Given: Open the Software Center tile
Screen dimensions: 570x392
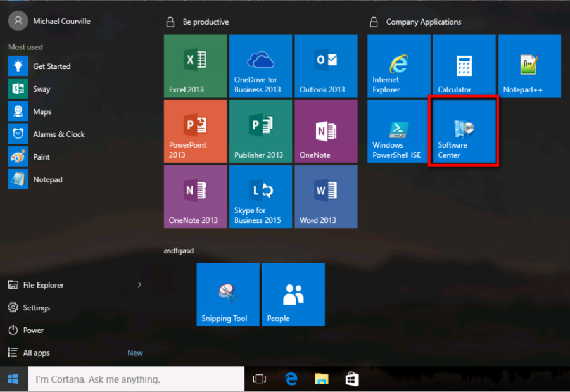Looking at the screenshot, I should coord(464,131).
